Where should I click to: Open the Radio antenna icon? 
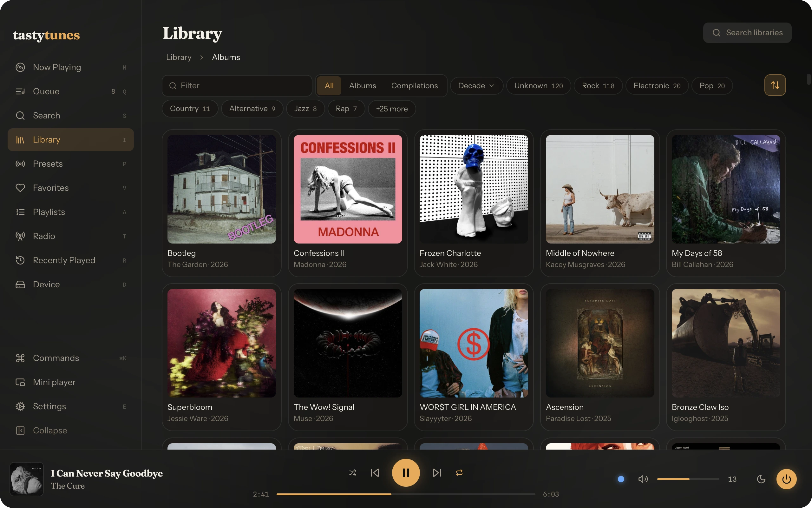[20, 236]
